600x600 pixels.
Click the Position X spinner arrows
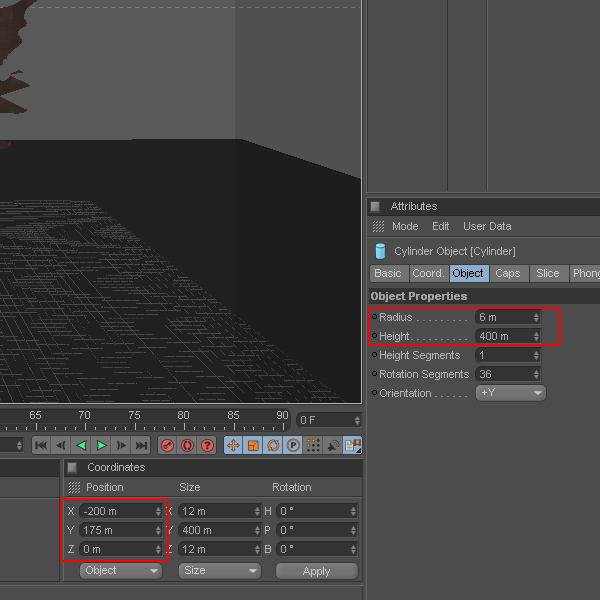pos(158,512)
